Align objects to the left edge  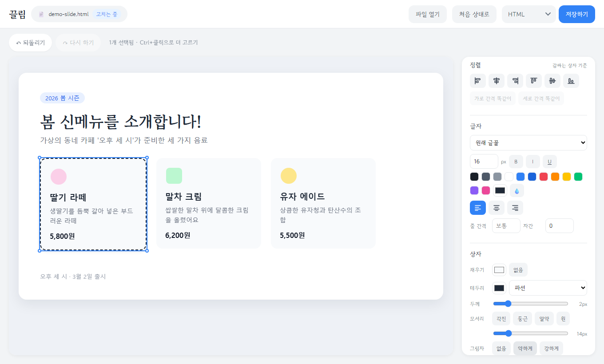(x=478, y=81)
